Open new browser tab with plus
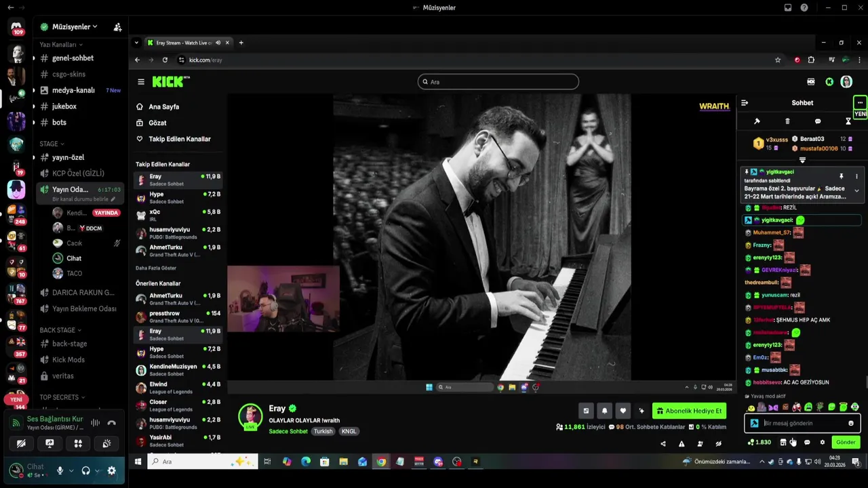Viewport: 868px width, 488px height. pyautogui.click(x=241, y=43)
